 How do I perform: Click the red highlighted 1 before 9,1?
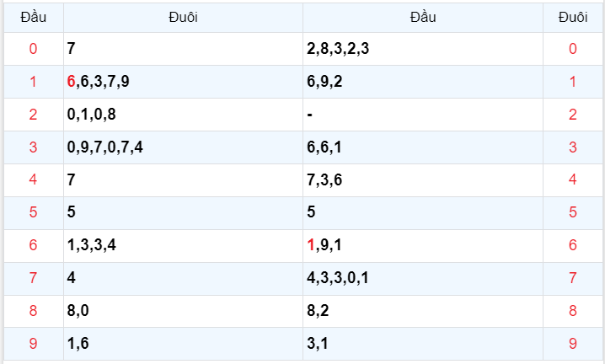point(311,245)
